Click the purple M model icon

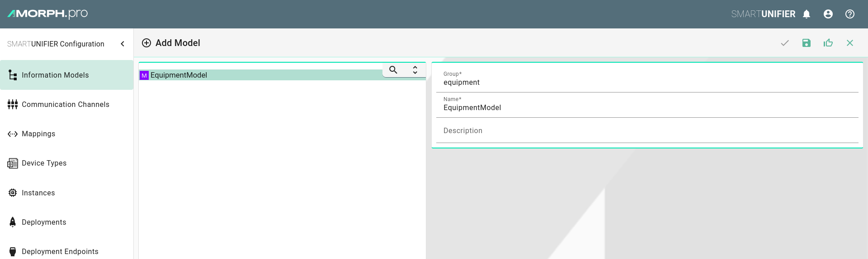click(x=144, y=75)
